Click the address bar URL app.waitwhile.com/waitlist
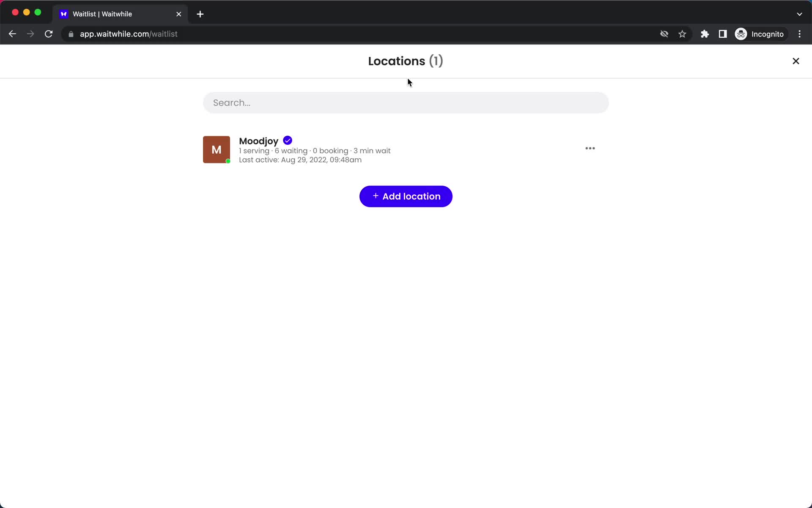 129,34
